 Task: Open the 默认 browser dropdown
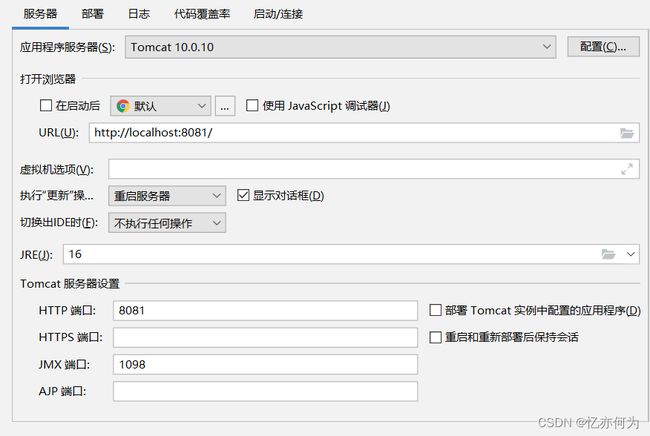coord(160,106)
